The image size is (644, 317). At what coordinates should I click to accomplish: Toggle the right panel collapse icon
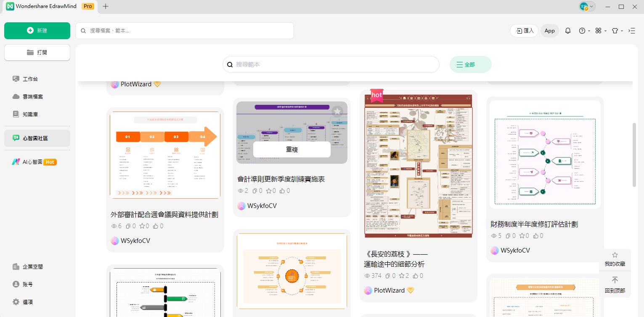[x=632, y=31]
